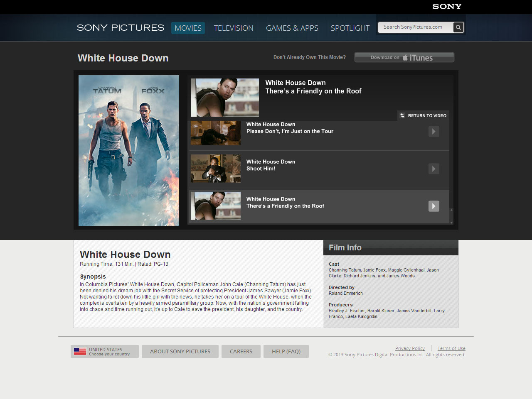Click the White House Down poster image
The width and height of the screenshot is (532, 399).
click(x=129, y=150)
